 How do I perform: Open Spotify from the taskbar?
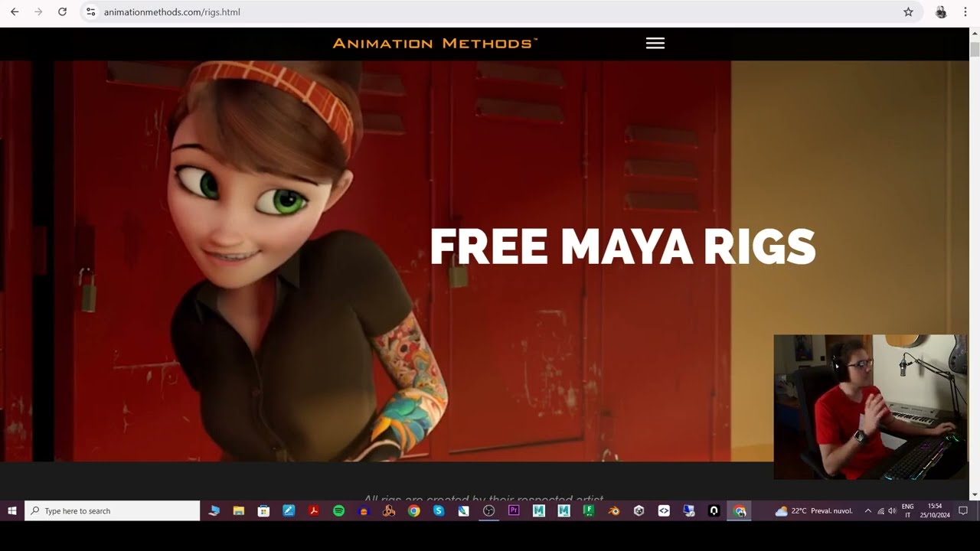338,510
